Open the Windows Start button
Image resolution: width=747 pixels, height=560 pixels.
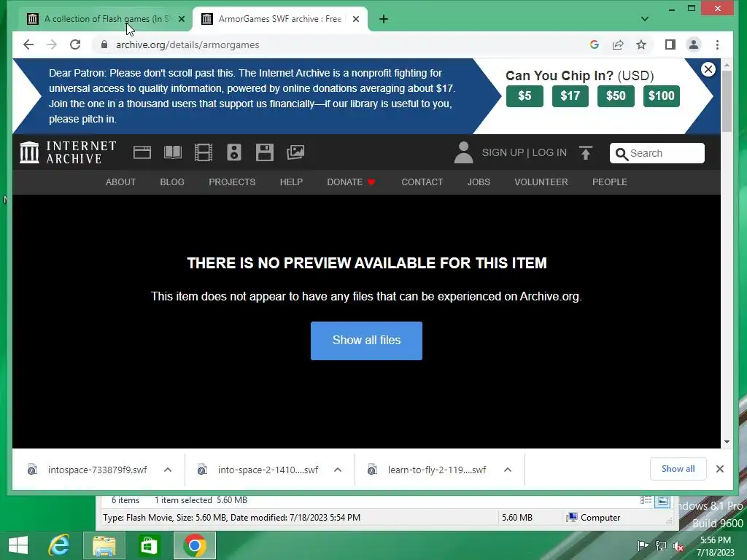(x=18, y=545)
